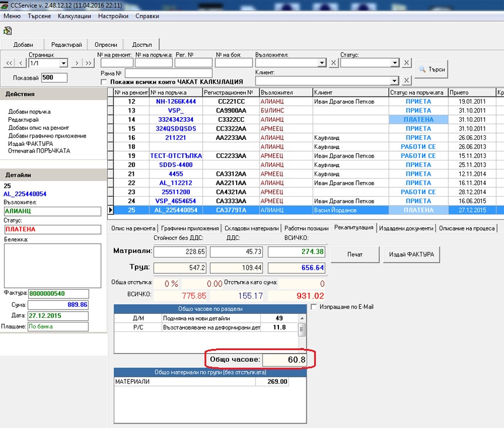Click 'Издай ФАКТУРА' in the Действия panel
The height and width of the screenshot is (428, 504).
[30, 143]
